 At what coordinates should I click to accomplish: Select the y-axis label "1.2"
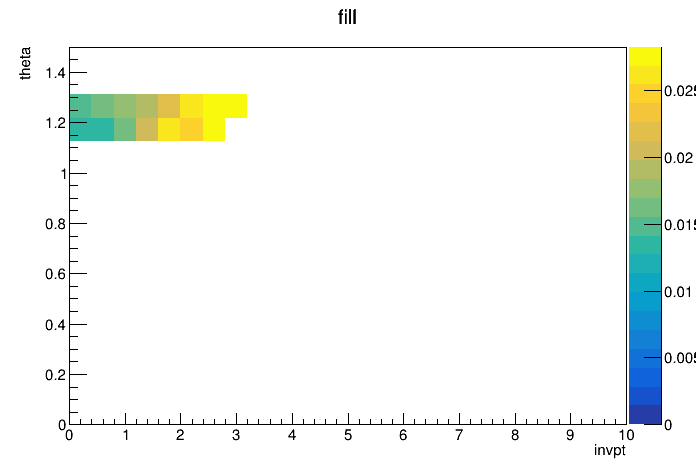point(55,123)
